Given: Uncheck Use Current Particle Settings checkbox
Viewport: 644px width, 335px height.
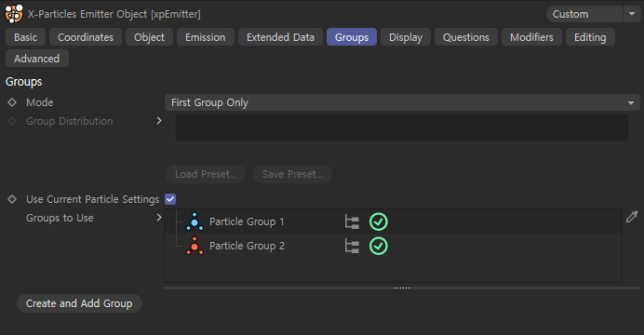Looking at the screenshot, I should [170, 199].
